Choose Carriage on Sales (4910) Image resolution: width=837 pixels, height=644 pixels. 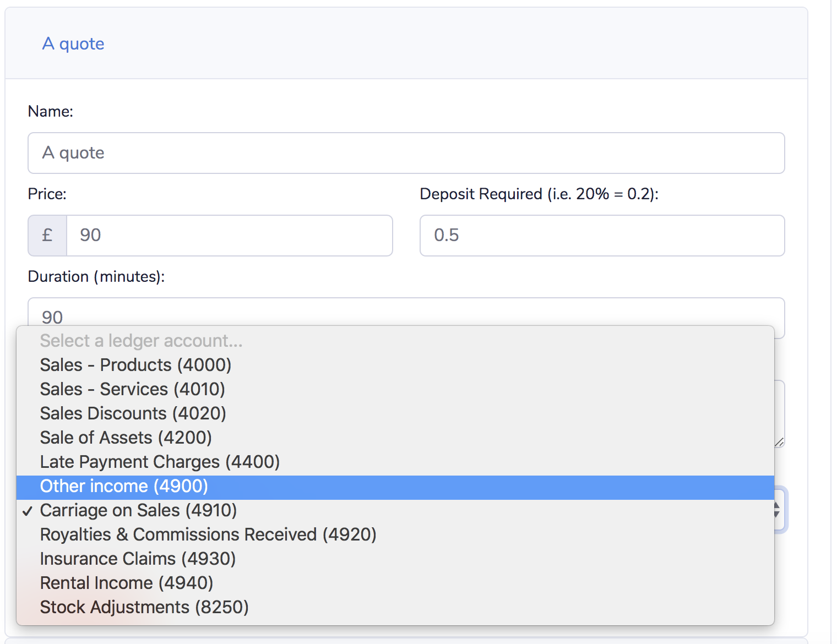click(x=395, y=510)
